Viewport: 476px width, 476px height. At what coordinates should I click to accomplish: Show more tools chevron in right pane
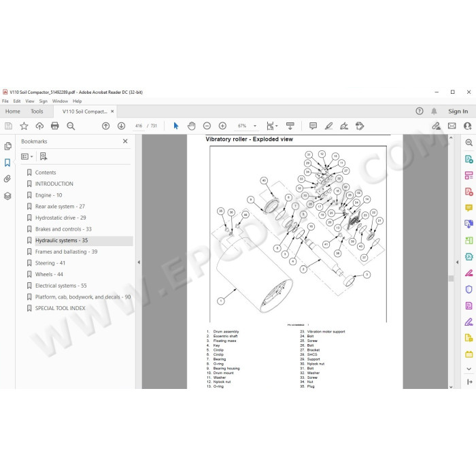coord(469,369)
